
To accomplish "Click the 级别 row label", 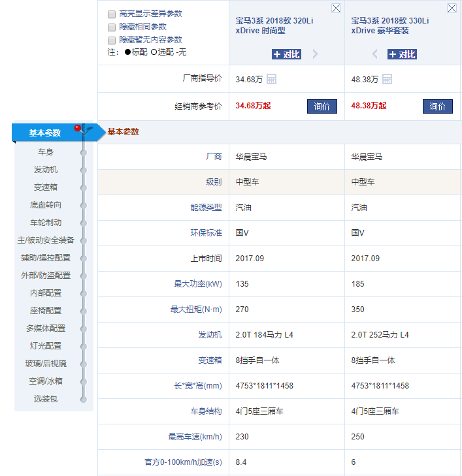I will point(214,182).
